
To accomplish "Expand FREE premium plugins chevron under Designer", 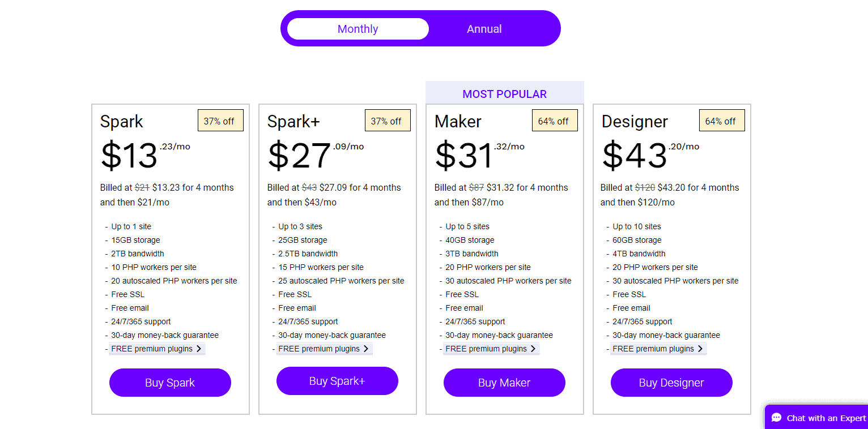I will (700, 349).
